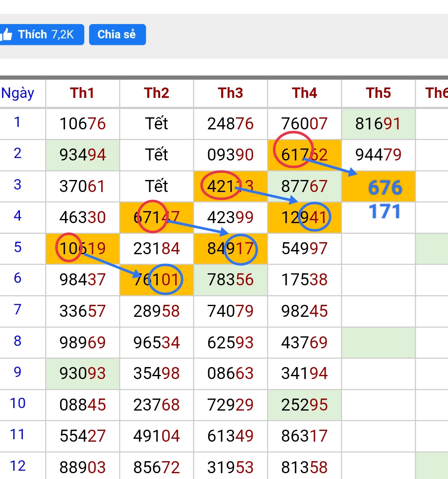Viewport: 448px width, 479px height.
Task: Open day 5 row link
Action: 17,247
